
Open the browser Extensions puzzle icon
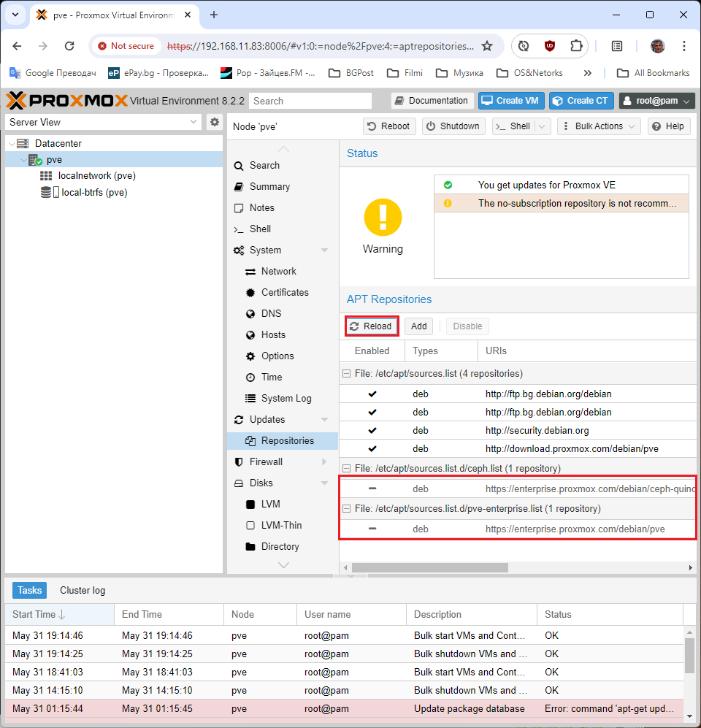(576, 46)
